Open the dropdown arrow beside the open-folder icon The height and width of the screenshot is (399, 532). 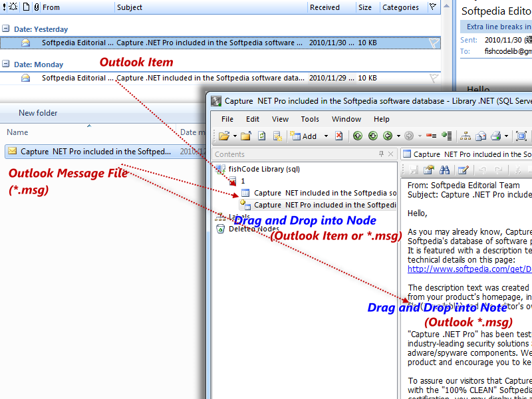tap(235, 136)
